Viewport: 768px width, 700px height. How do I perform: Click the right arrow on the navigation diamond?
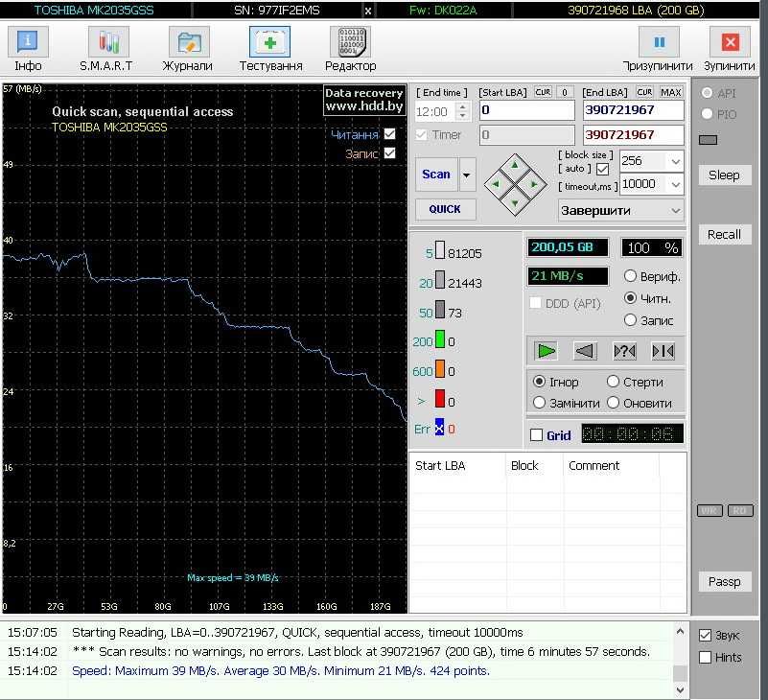[534, 184]
